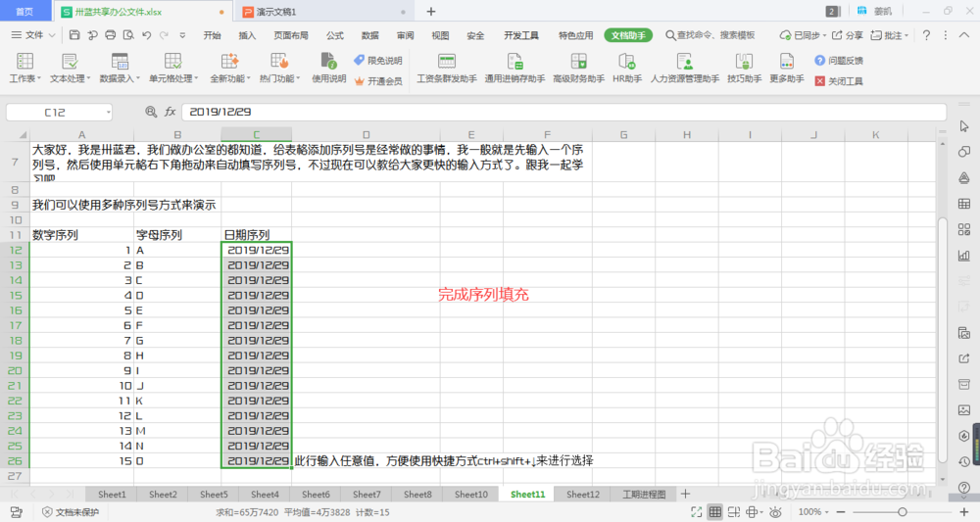Open the 单元格处理 tool

pos(173,68)
